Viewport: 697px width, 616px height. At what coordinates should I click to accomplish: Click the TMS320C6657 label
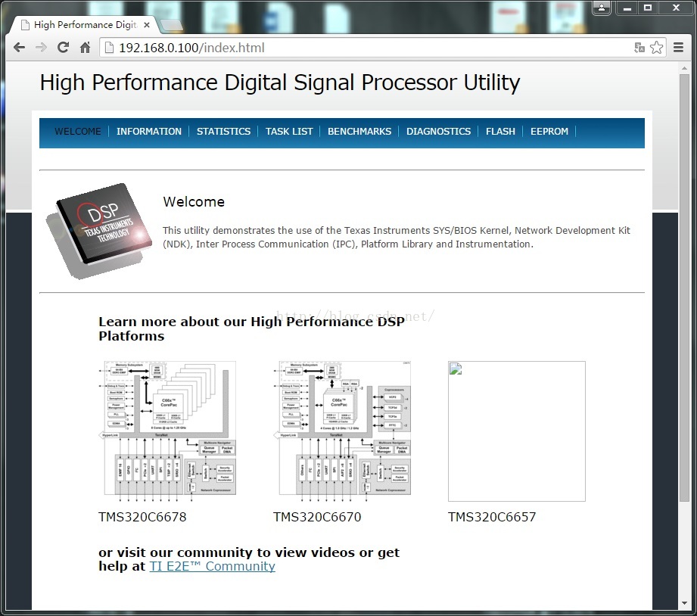click(492, 517)
